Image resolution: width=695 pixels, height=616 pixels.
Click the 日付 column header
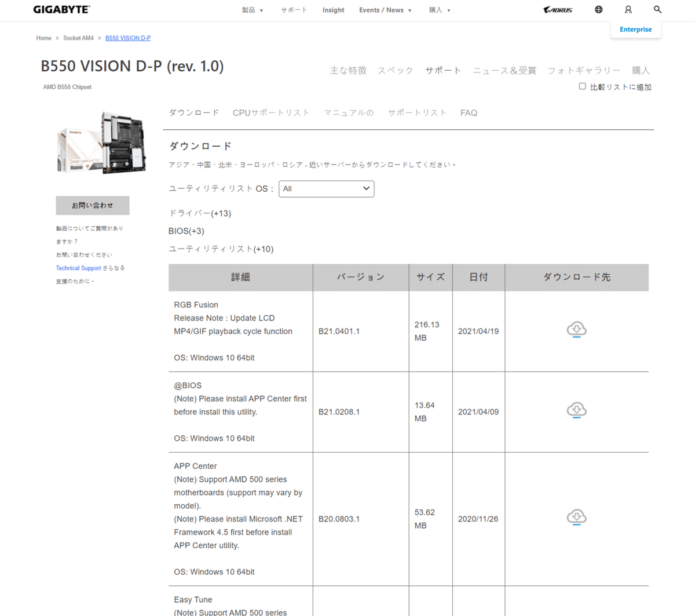[x=478, y=277]
